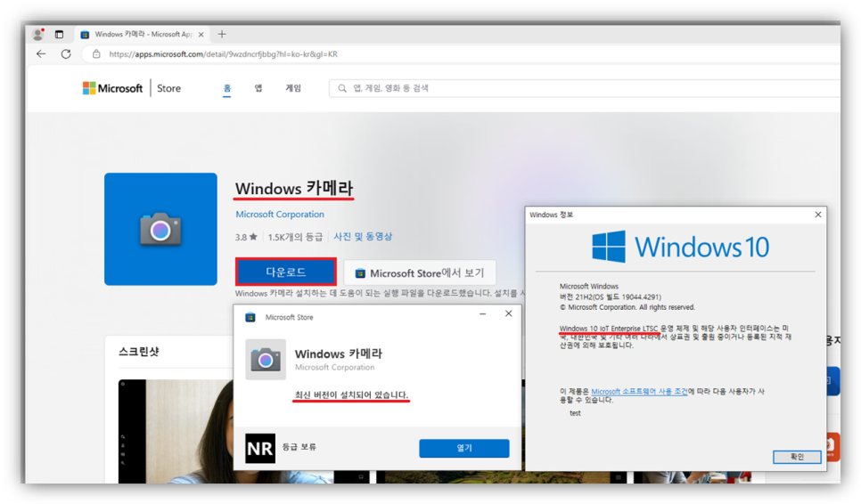Screen dimensions: 861x504
Task: Open Microsoft 소프트웨어 사용 조건 link
Action: (639, 392)
